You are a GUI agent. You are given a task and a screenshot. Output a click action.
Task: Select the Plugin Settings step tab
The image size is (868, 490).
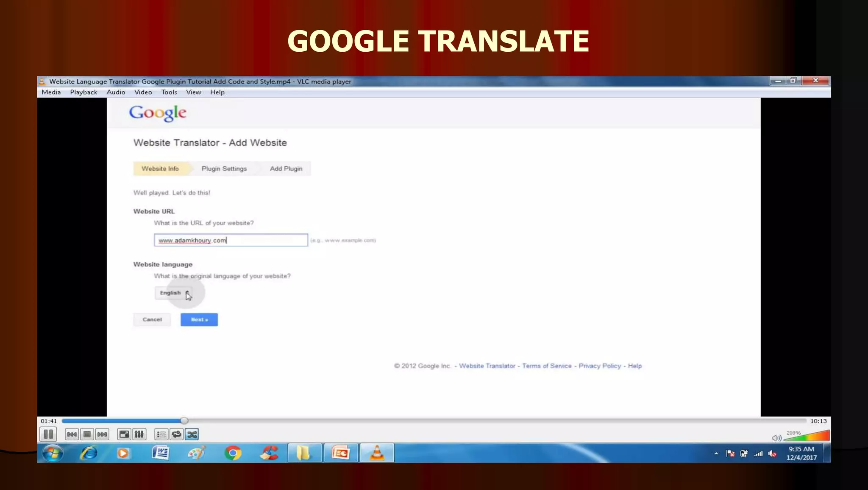[224, 168]
